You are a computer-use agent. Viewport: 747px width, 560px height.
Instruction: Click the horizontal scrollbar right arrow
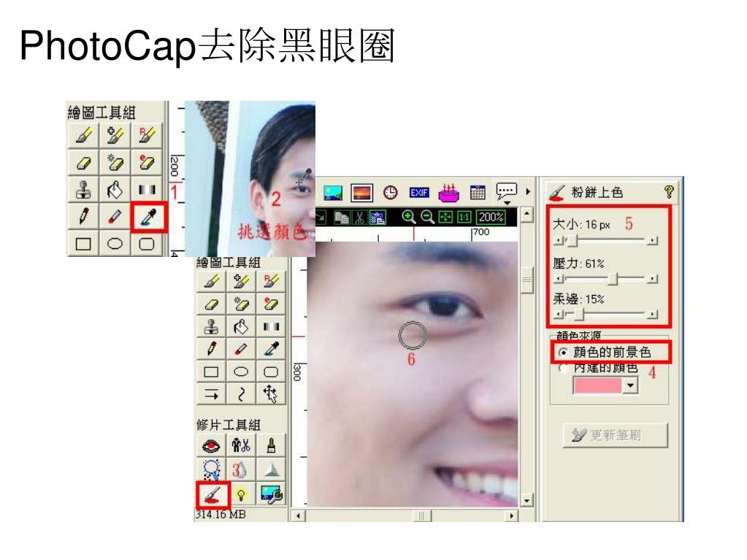click(512, 515)
